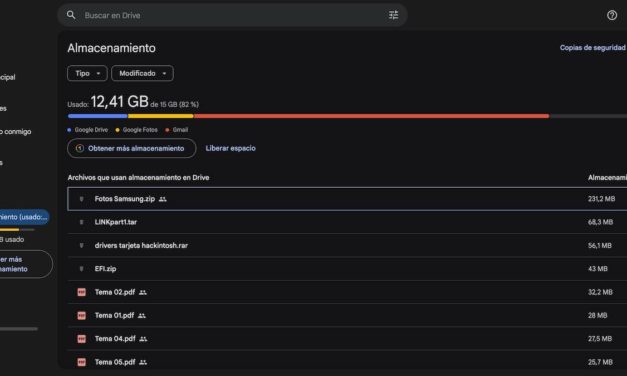This screenshot has width=627, height=376.
Task: Click the Almacenamiento page title
Action: click(x=111, y=48)
